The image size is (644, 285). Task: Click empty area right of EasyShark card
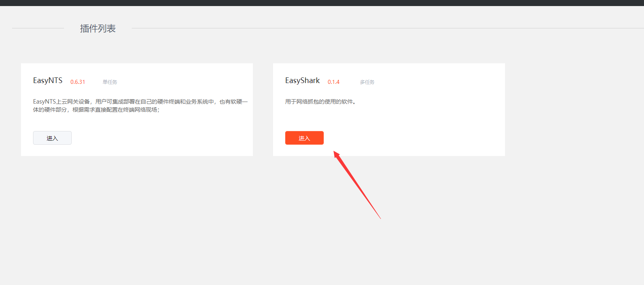pyautogui.click(x=572, y=109)
